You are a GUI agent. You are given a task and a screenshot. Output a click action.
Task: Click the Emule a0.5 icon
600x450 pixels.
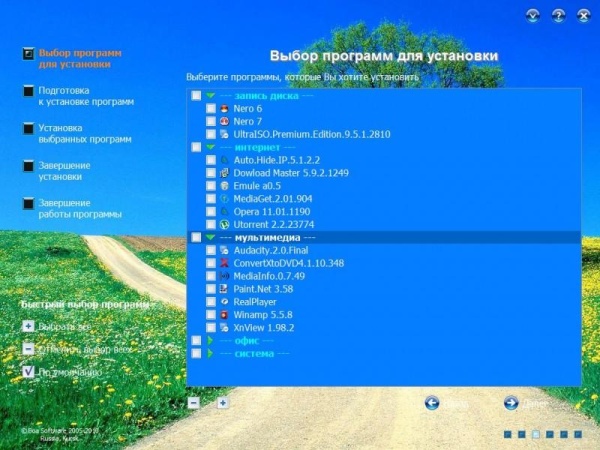225,186
